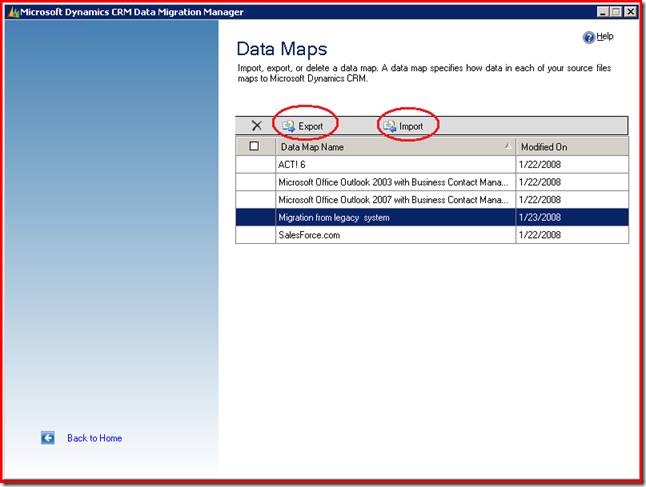Minimize the Data Migration Manager window
Screen dimensions: 646x487
604,11
